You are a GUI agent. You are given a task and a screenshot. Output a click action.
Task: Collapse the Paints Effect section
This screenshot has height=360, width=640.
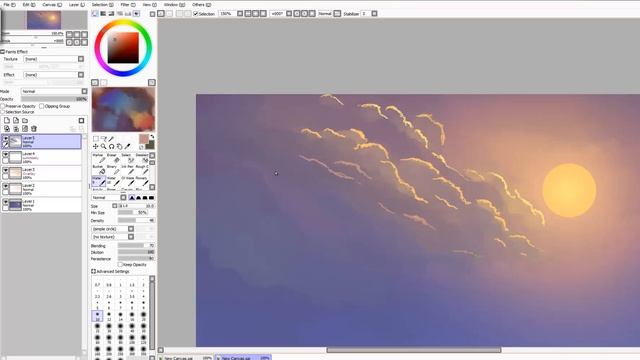[2, 52]
